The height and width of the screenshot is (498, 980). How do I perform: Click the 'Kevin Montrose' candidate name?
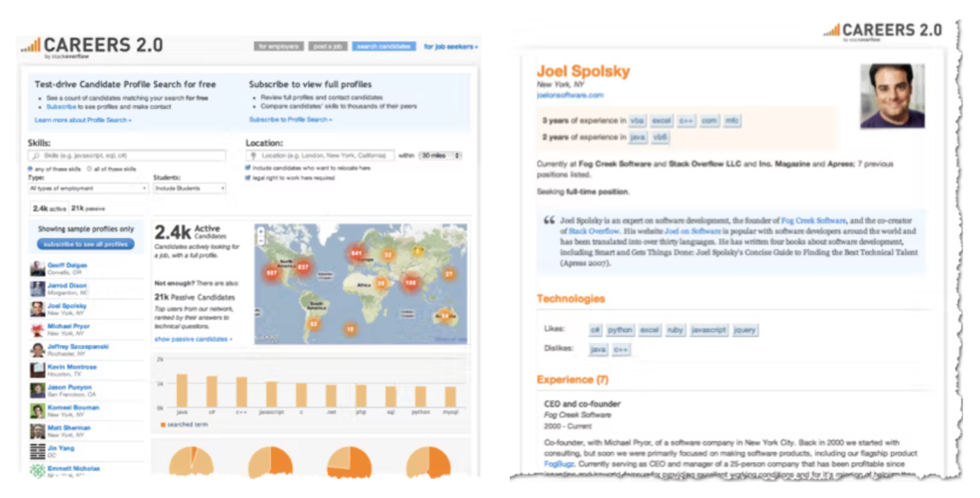click(x=72, y=367)
